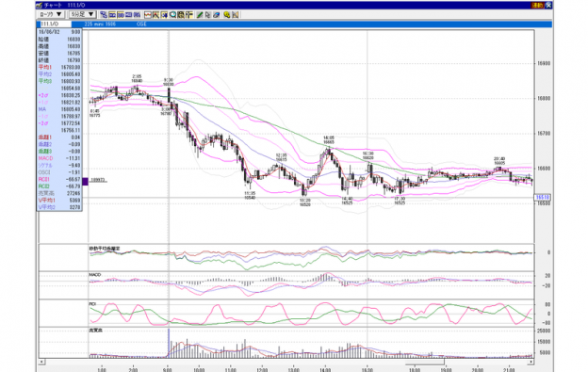Click the MACD indicator panel label

pyautogui.click(x=95, y=275)
